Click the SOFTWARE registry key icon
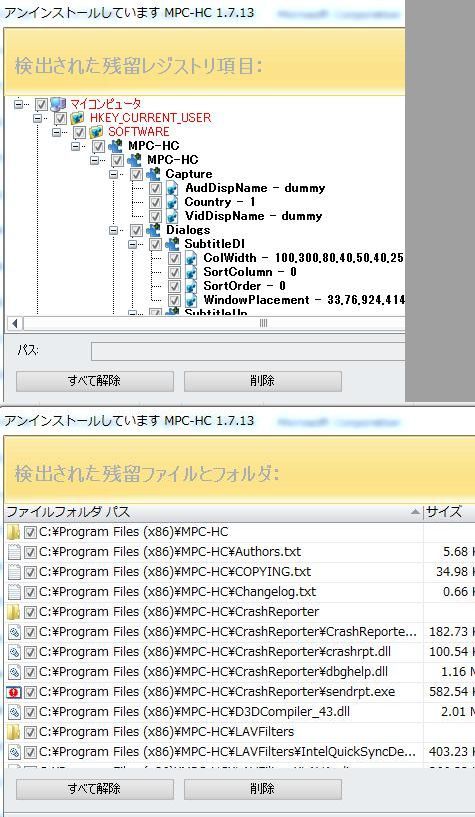Image resolution: width=475 pixels, height=817 pixels. [x=95, y=132]
